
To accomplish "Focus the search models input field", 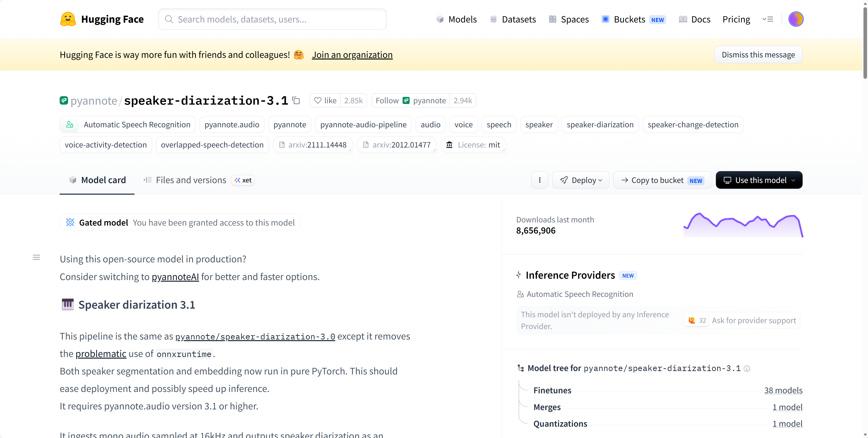I will (x=272, y=19).
